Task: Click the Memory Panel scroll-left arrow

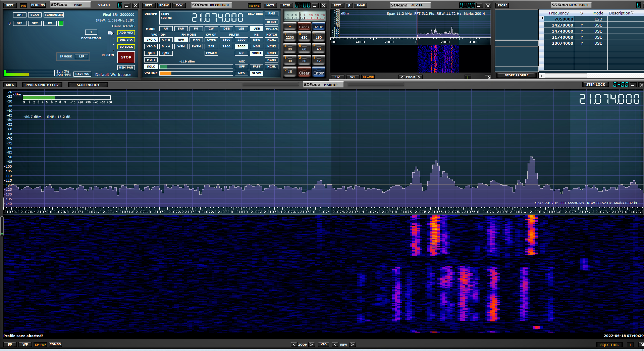Action: (542, 76)
